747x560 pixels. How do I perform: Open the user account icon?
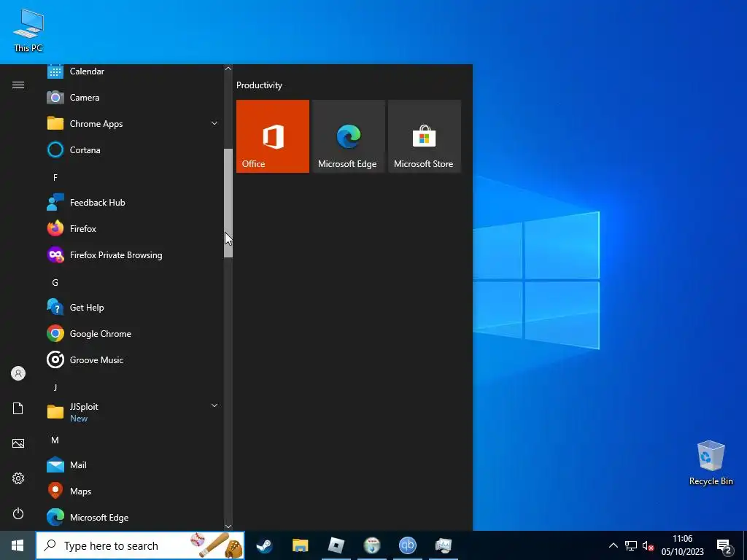click(x=18, y=373)
